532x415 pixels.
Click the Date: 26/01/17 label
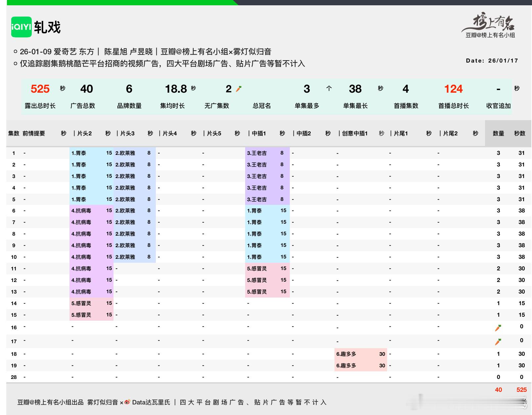[x=492, y=61]
